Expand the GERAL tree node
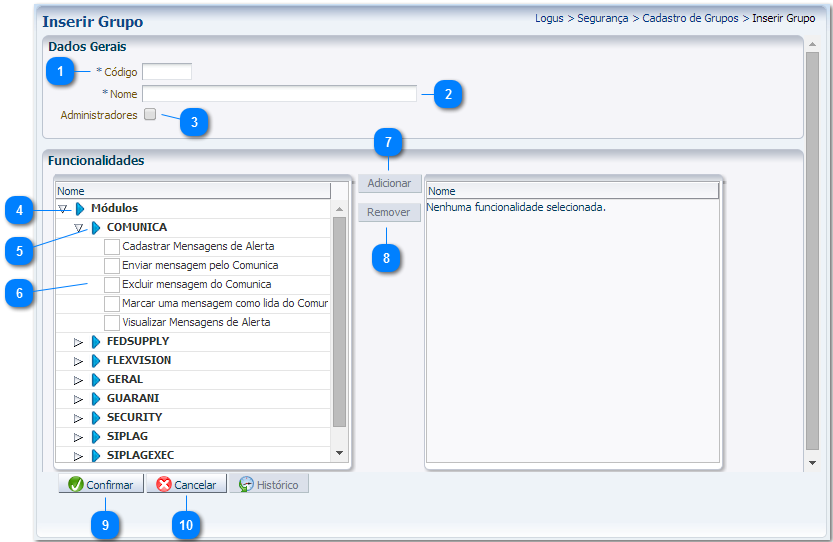The width and height of the screenshot is (833, 542). [x=79, y=381]
